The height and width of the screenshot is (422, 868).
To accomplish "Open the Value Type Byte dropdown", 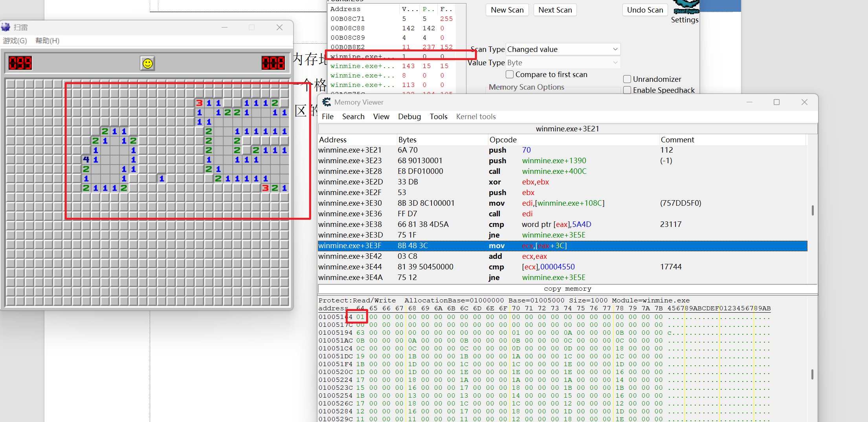I will 563,63.
